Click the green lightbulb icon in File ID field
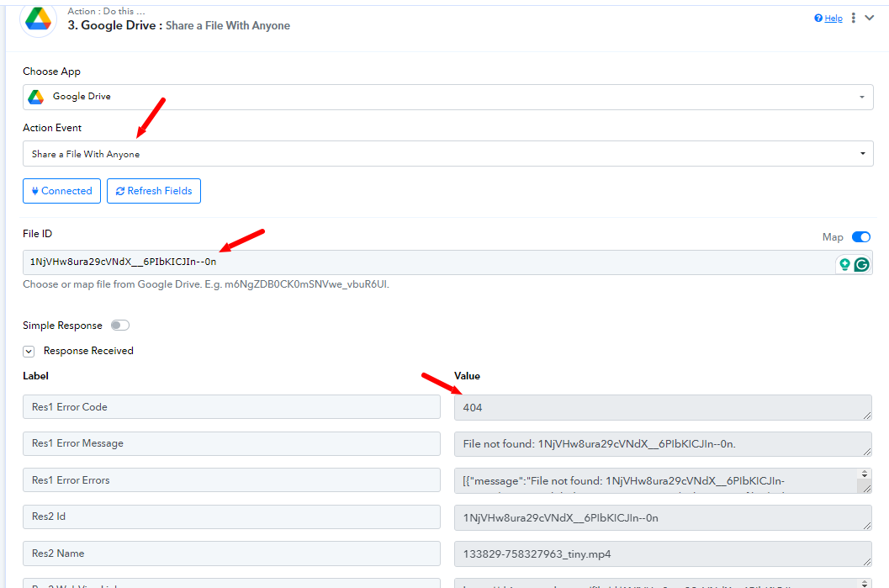The height and width of the screenshot is (588, 889). (x=844, y=264)
